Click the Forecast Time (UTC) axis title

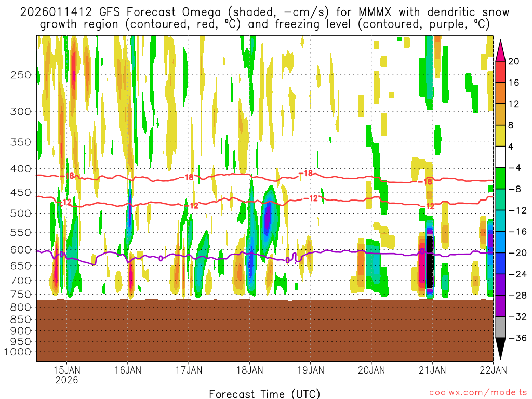click(264, 393)
